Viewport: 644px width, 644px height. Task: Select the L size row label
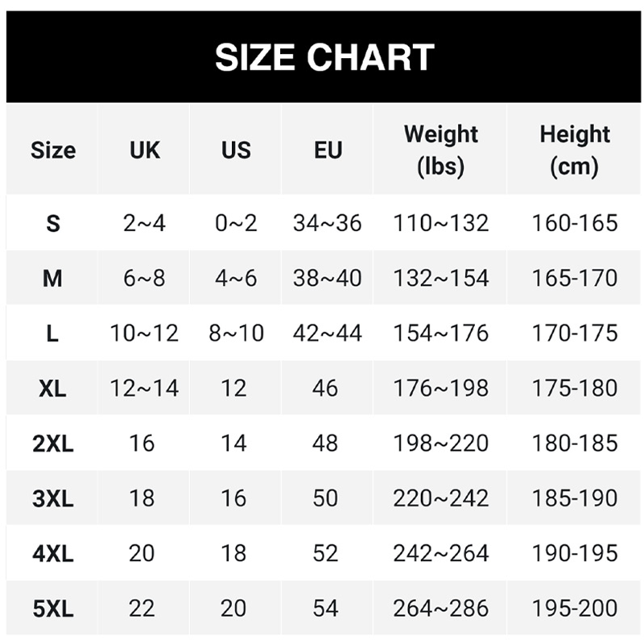(x=53, y=333)
